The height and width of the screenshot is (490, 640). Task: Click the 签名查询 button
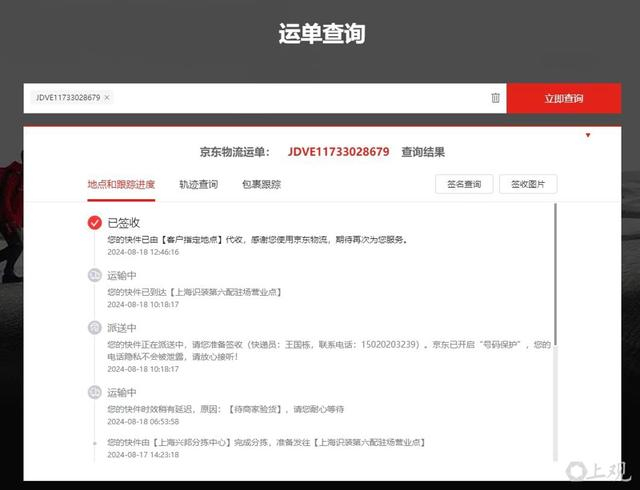coord(464,184)
